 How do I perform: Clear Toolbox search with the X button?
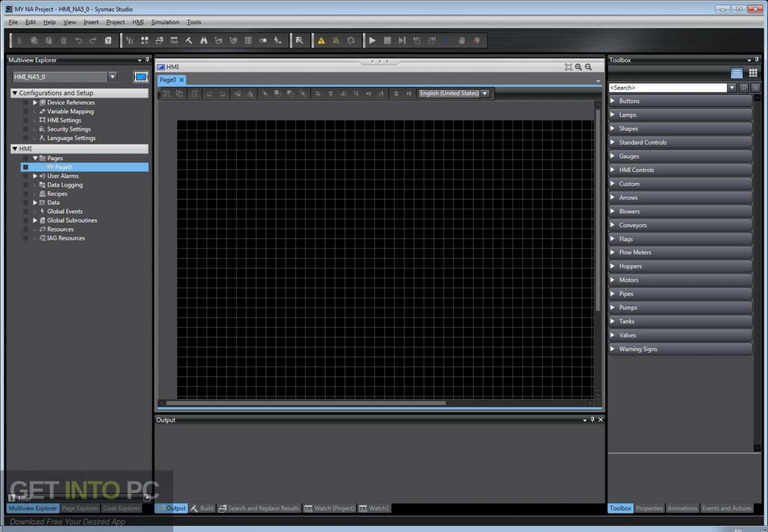coord(755,88)
